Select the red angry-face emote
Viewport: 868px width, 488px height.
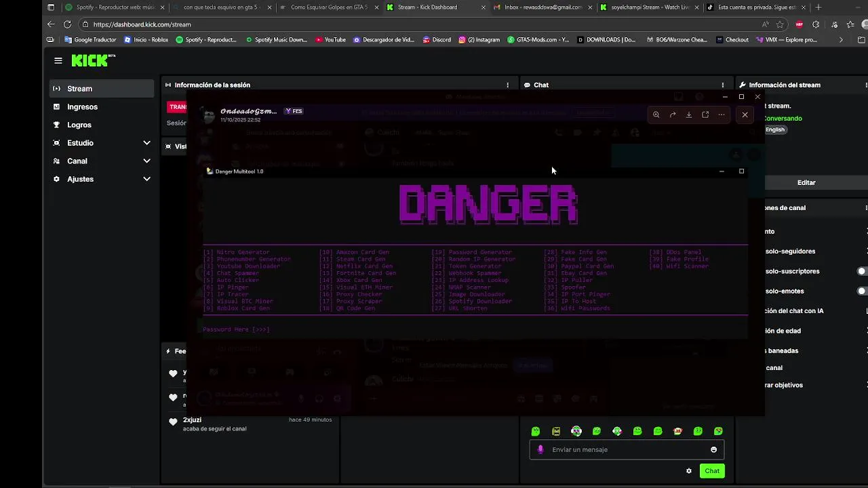(x=677, y=431)
